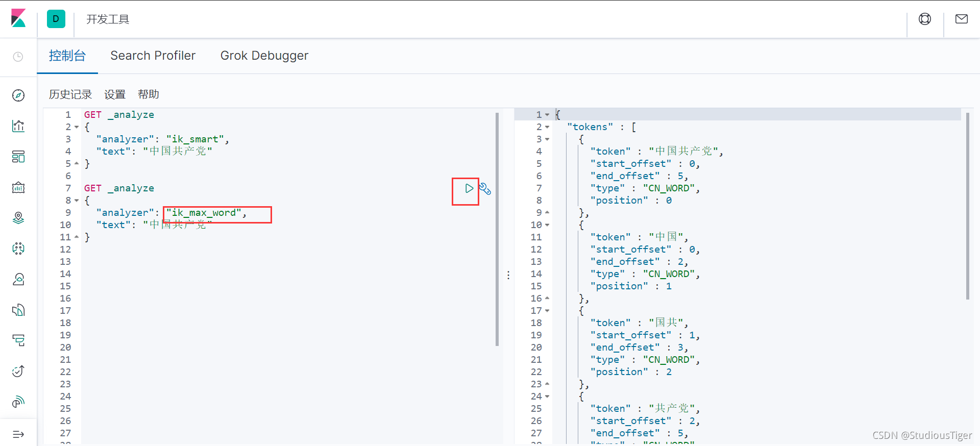Image resolution: width=980 pixels, height=446 pixels.
Task: Switch to the Search Profiler tab
Action: [153, 56]
